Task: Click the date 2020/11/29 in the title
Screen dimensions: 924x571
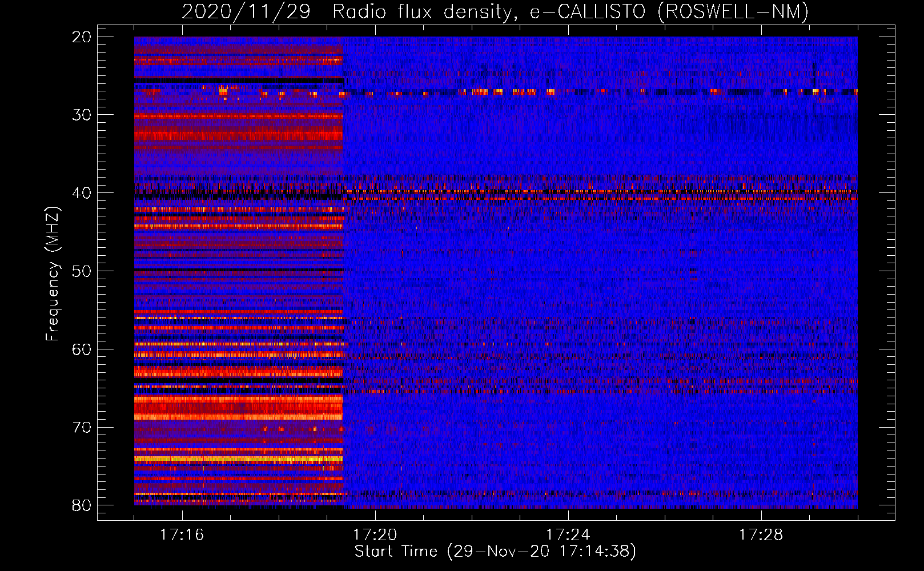Action: 246,11
